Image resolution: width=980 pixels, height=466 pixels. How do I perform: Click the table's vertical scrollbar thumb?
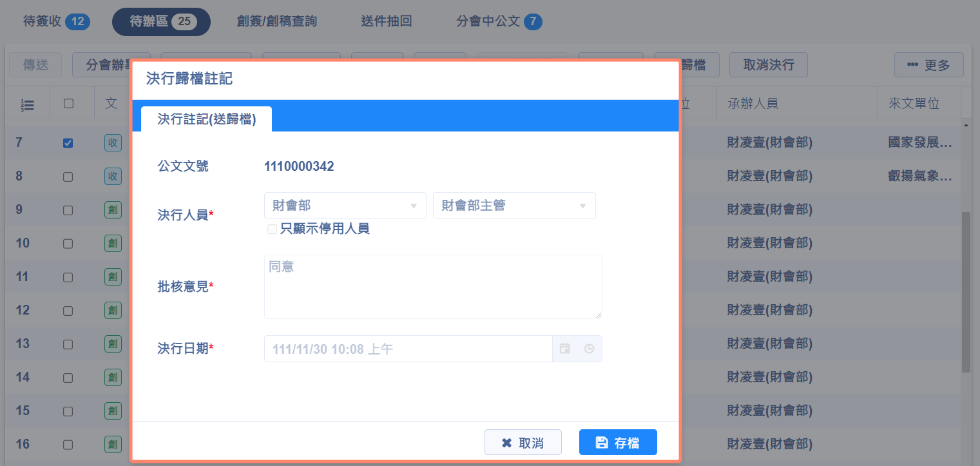coord(965,290)
